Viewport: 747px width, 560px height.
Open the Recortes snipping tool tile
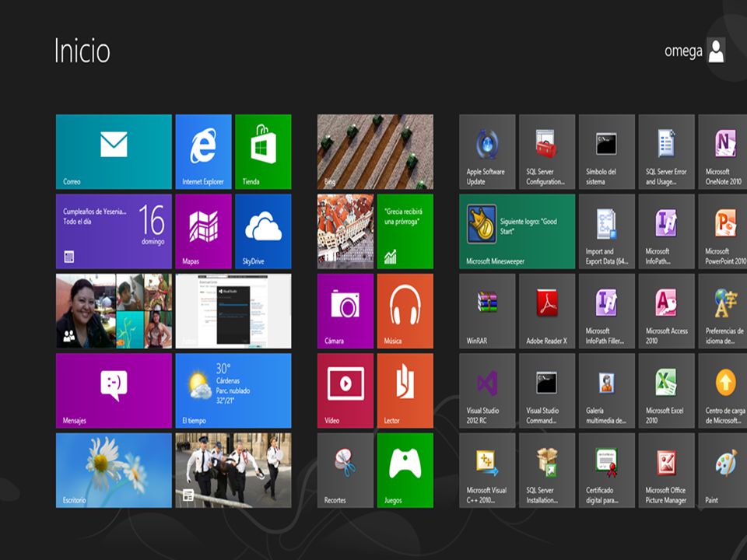pos(345,470)
